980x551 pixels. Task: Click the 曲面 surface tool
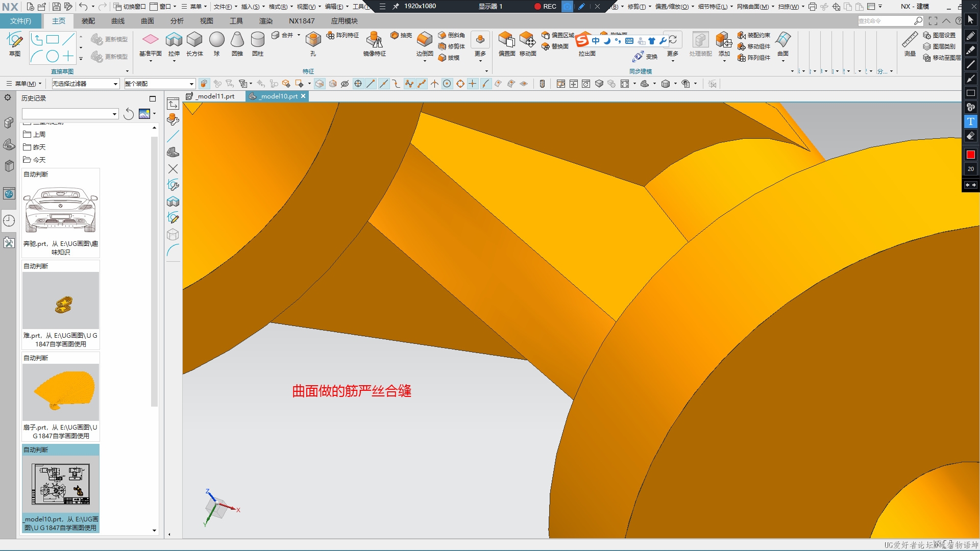coord(783,44)
